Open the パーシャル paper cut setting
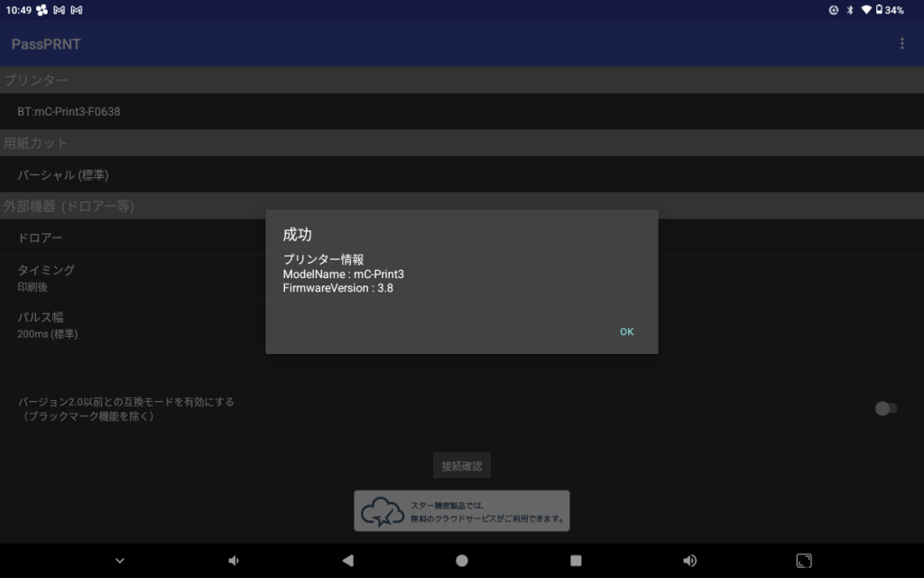924x578 pixels. click(x=63, y=174)
